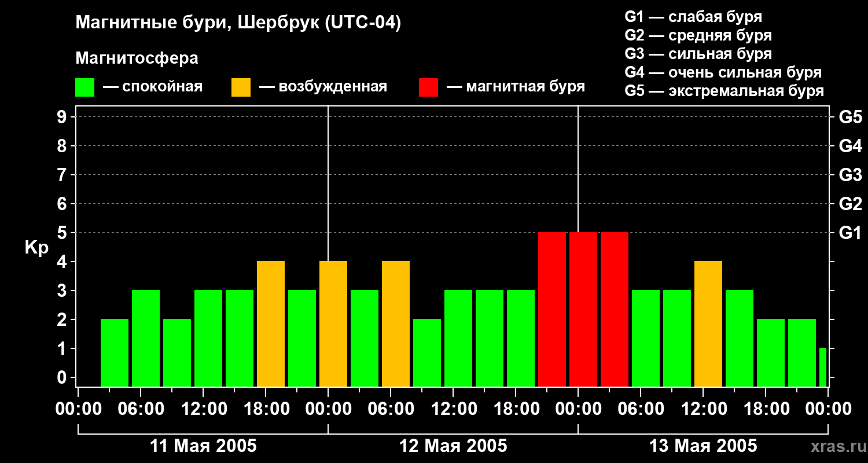This screenshot has height=463, width=868.
Task: Select the '11 Мая 2005' date label
Action: pyautogui.click(x=203, y=446)
